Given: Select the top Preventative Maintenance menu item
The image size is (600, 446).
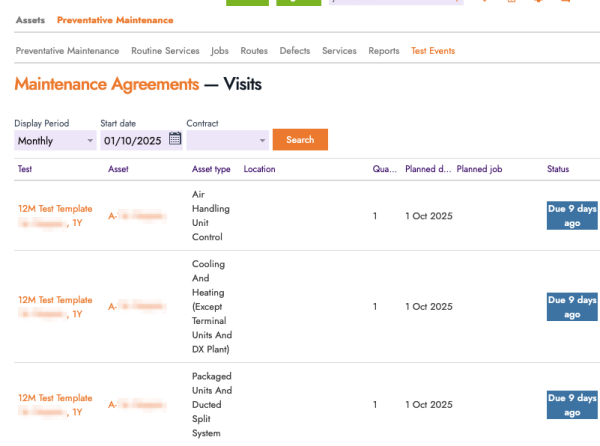Looking at the screenshot, I should pos(115,20).
